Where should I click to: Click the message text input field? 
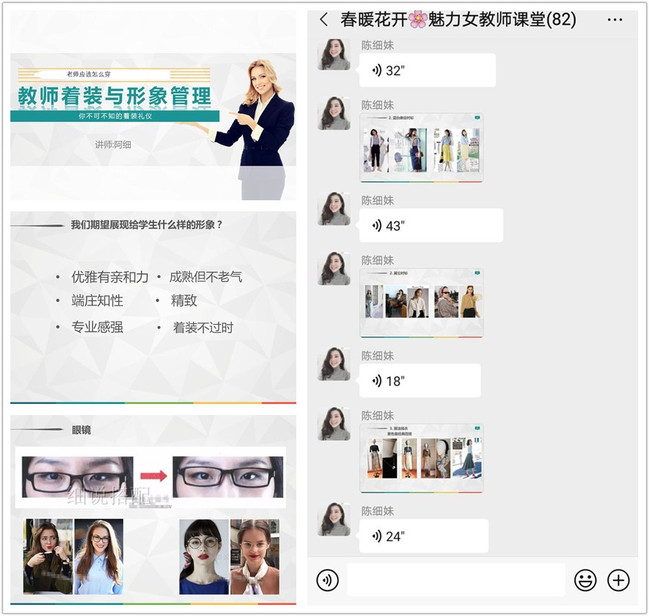point(455,579)
